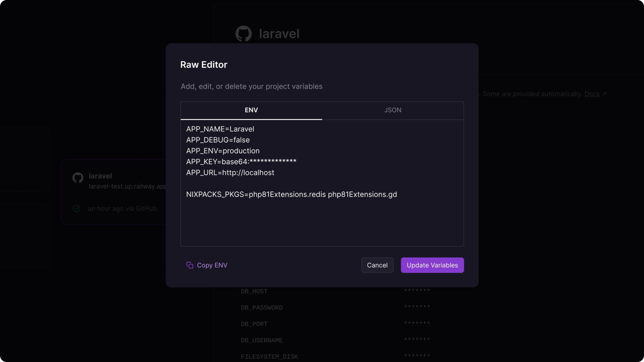
Task: Click the APP_URL=http://localhost line
Action: coord(230,173)
